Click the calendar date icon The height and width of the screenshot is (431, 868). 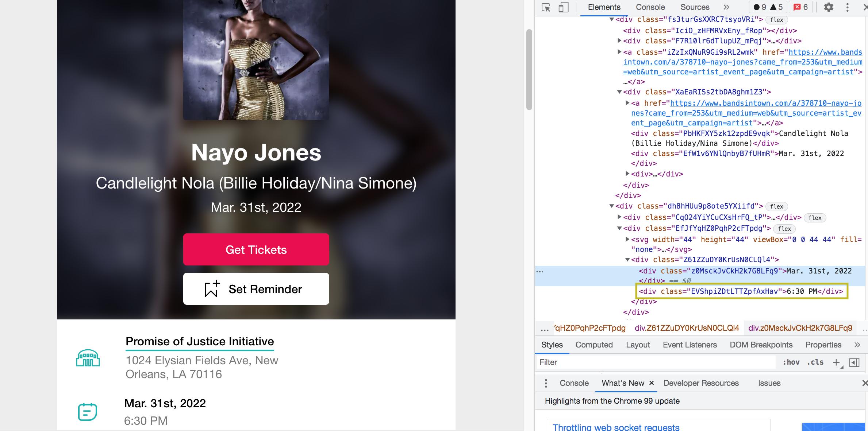88,412
